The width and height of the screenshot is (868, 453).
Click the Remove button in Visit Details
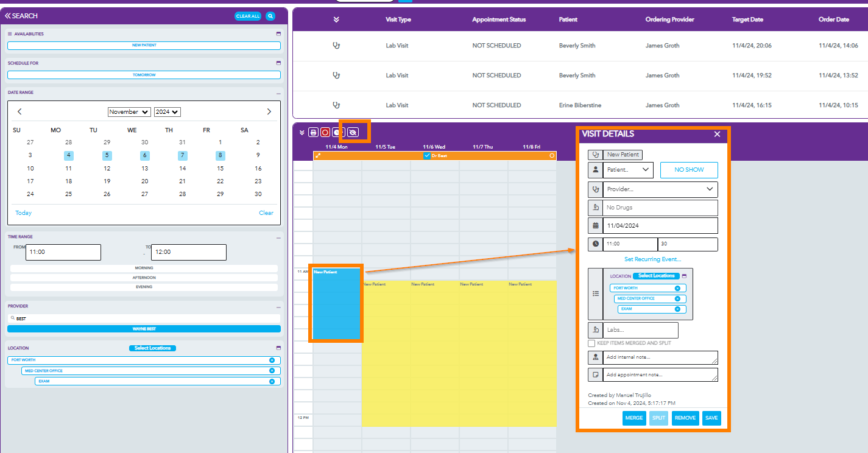point(685,418)
